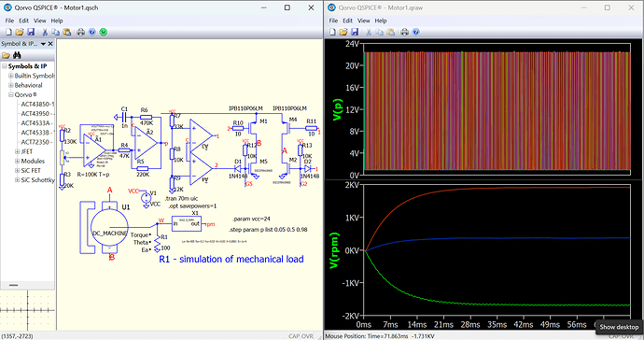The height and width of the screenshot is (340, 644).
Task: Open View menu in Motor1.qraw window
Action: pyautogui.click(x=364, y=21)
